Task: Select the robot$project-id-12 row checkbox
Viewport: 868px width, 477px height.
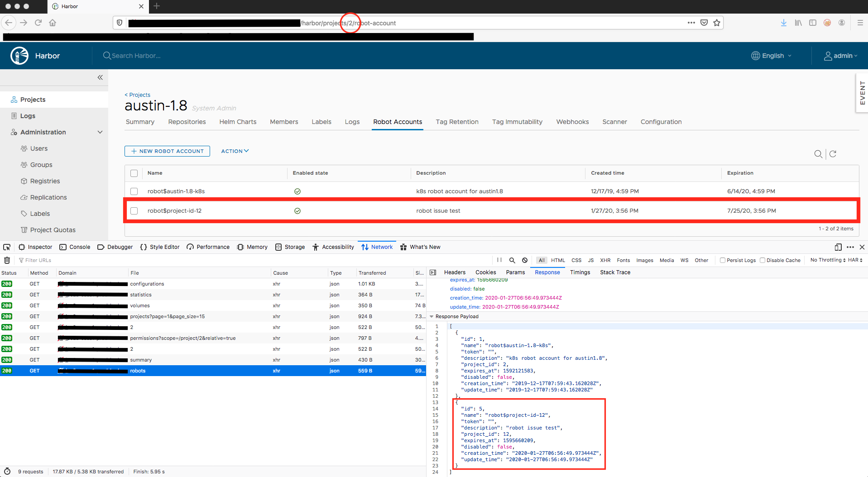Action: click(x=134, y=210)
